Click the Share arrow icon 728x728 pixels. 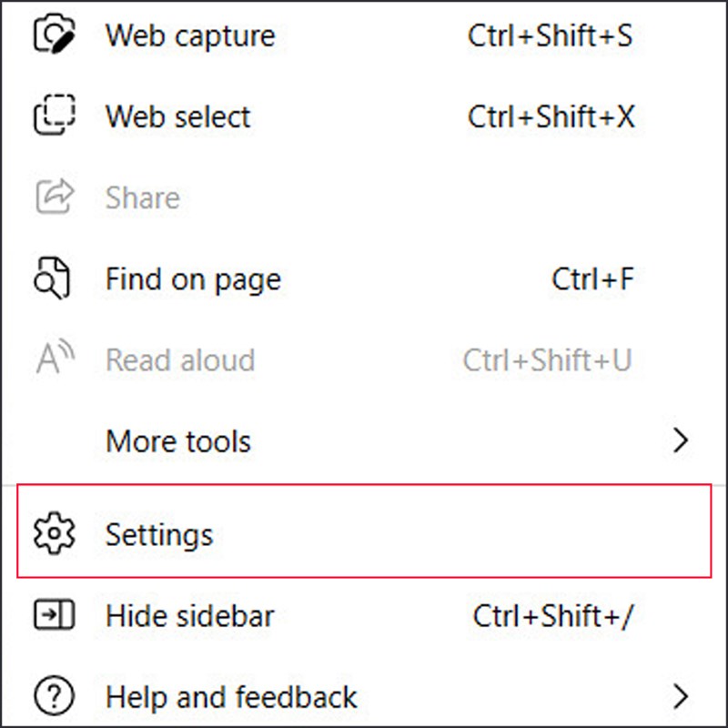55,197
